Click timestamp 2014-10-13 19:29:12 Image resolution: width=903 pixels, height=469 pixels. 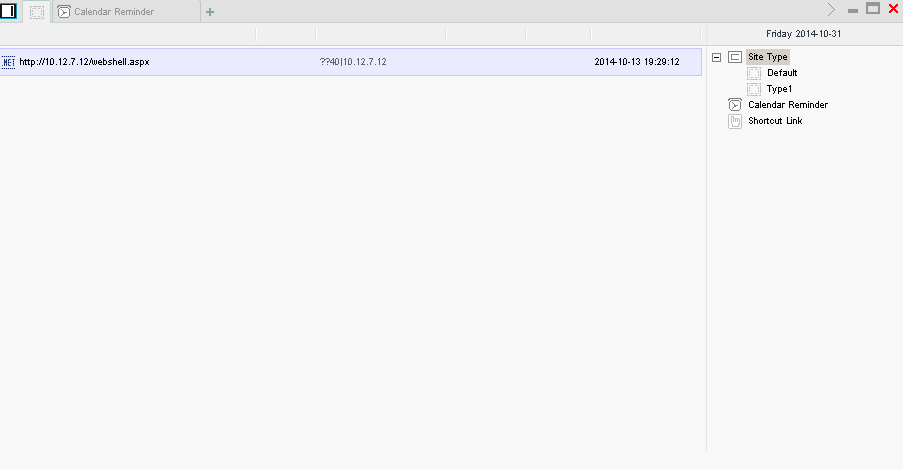(637, 62)
